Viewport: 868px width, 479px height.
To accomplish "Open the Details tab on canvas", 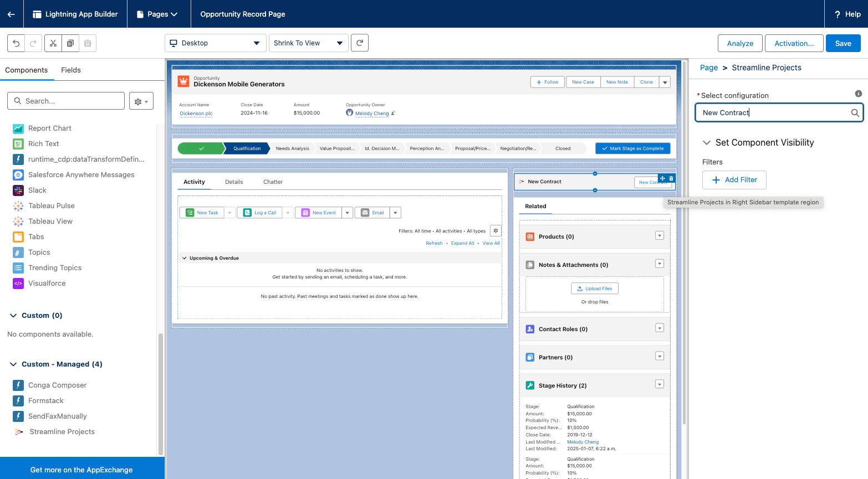I will point(234,182).
